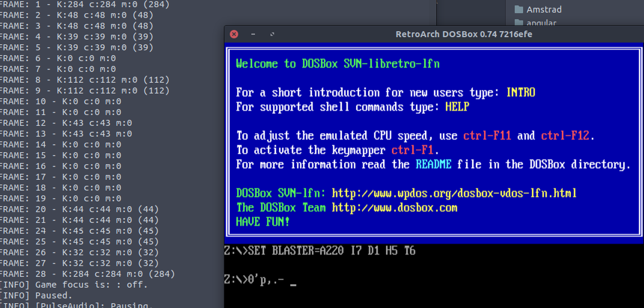Click terminal line FRAME: 27 K:32

[x=79, y=263]
